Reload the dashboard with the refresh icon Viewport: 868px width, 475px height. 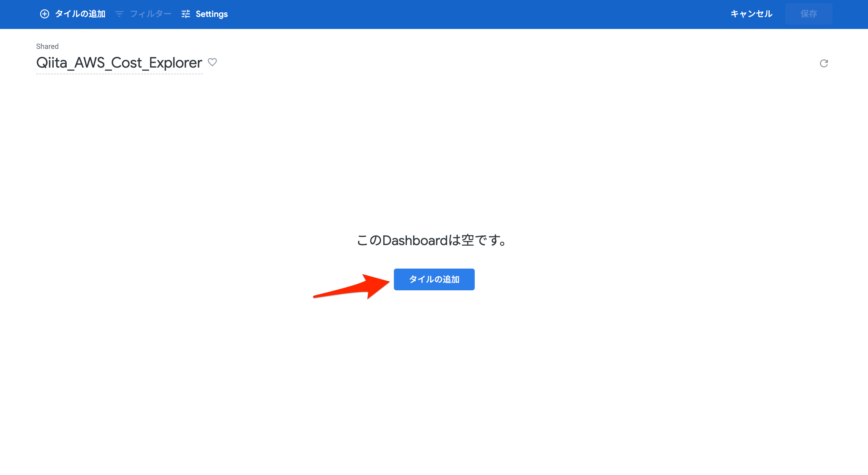tap(824, 63)
